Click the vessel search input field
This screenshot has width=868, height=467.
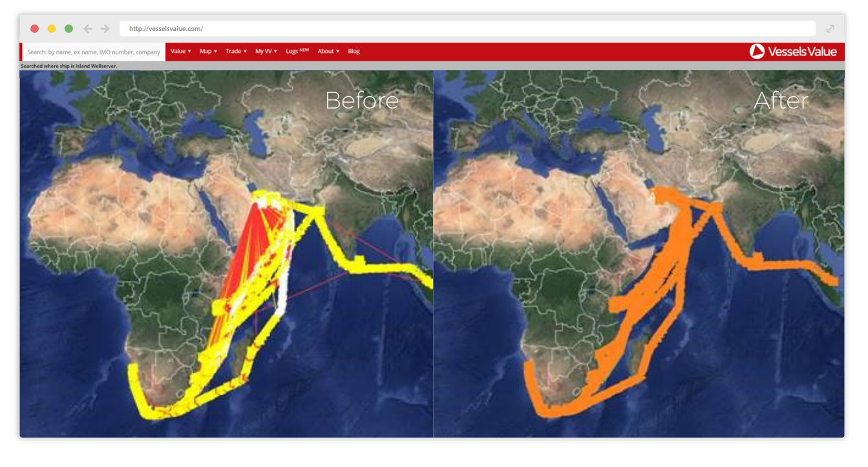pos(92,51)
